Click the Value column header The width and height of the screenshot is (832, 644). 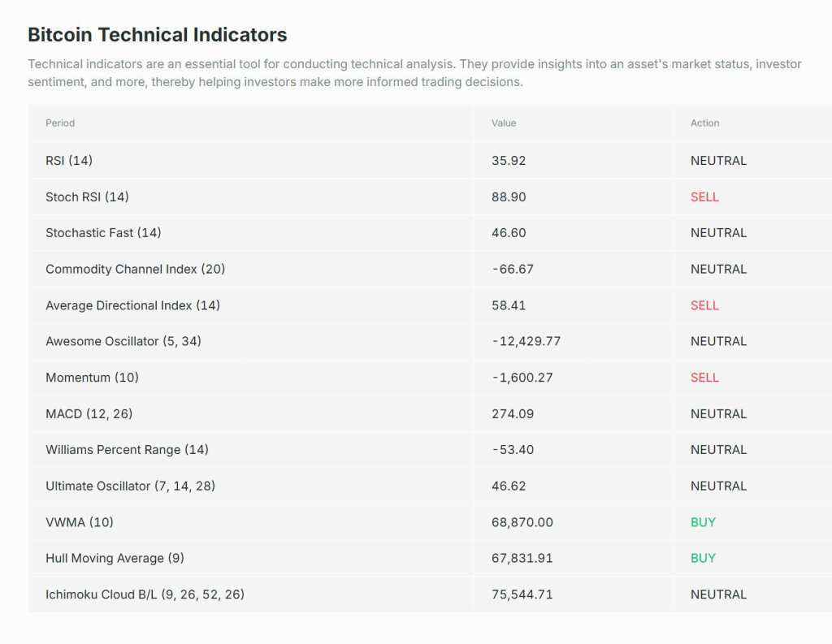tap(504, 123)
